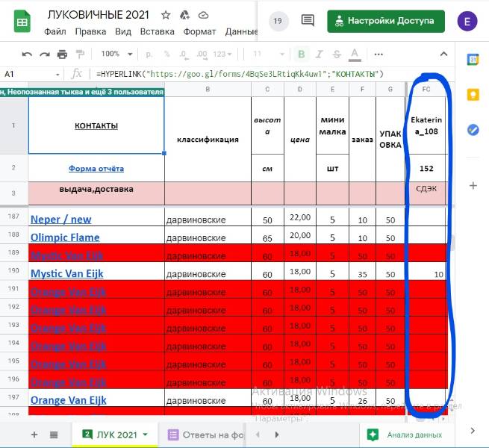Open the Вставка menu

click(158, 31)
